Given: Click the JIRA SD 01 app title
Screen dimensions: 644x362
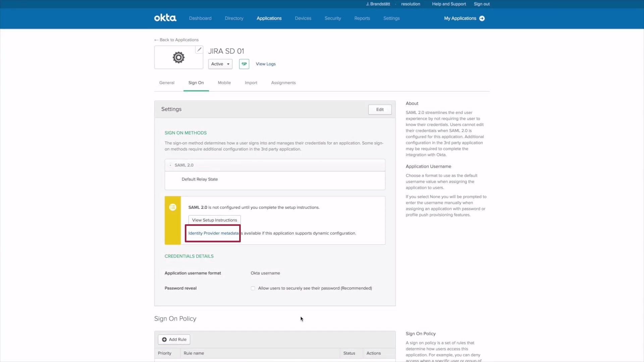Looking at the screenshot, I should coord(226,51).
